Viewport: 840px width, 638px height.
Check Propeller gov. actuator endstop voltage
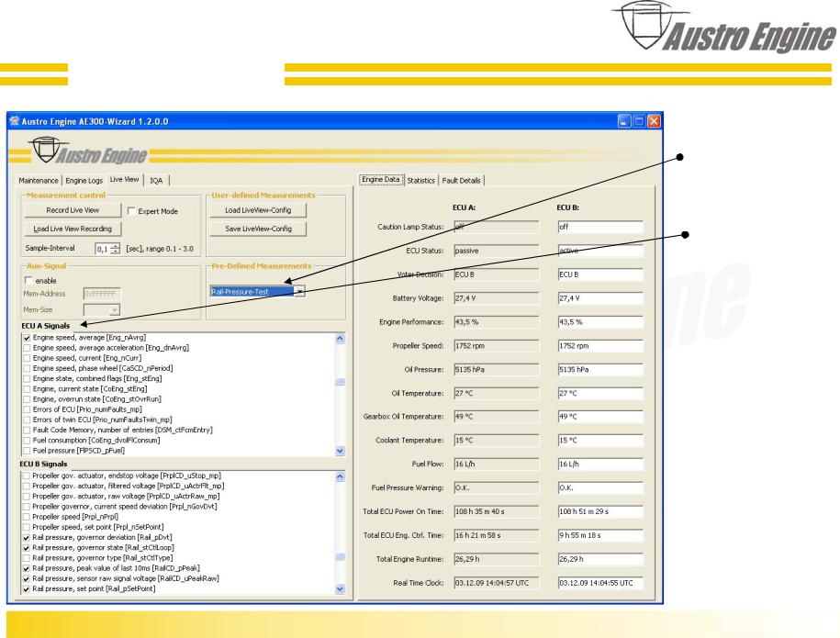pyautogui.click(x=27, y=476)
